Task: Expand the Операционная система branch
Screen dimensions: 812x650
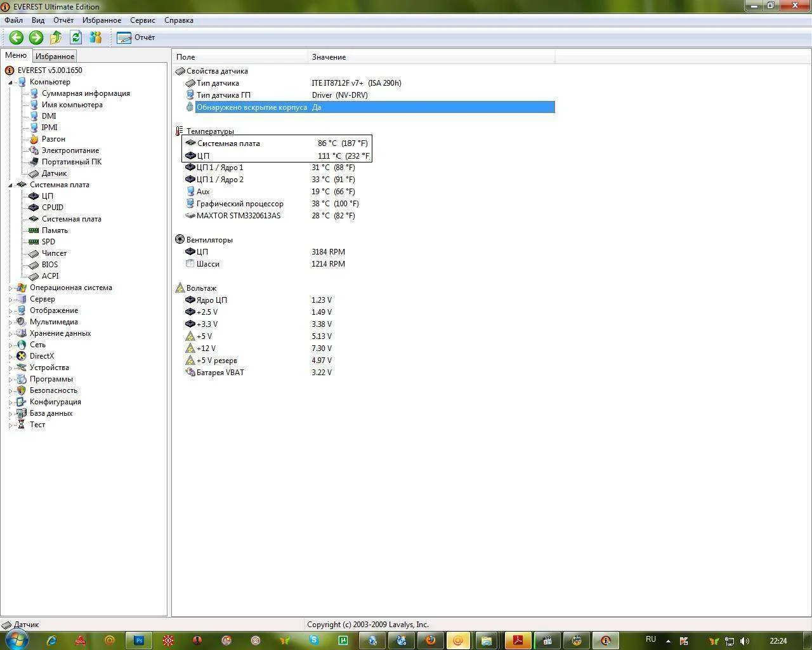Action: [x=11, y=288]
